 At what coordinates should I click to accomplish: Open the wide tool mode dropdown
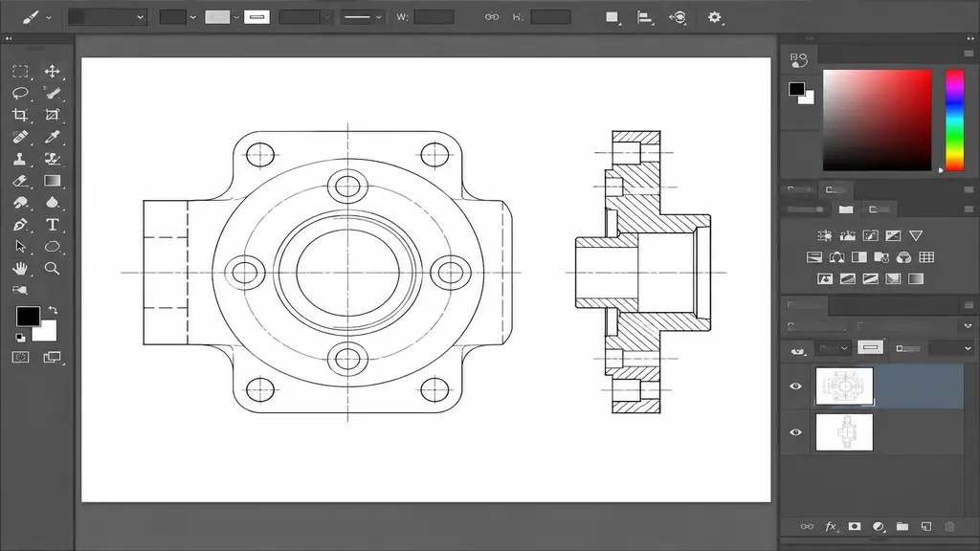[x=107, y=17]
